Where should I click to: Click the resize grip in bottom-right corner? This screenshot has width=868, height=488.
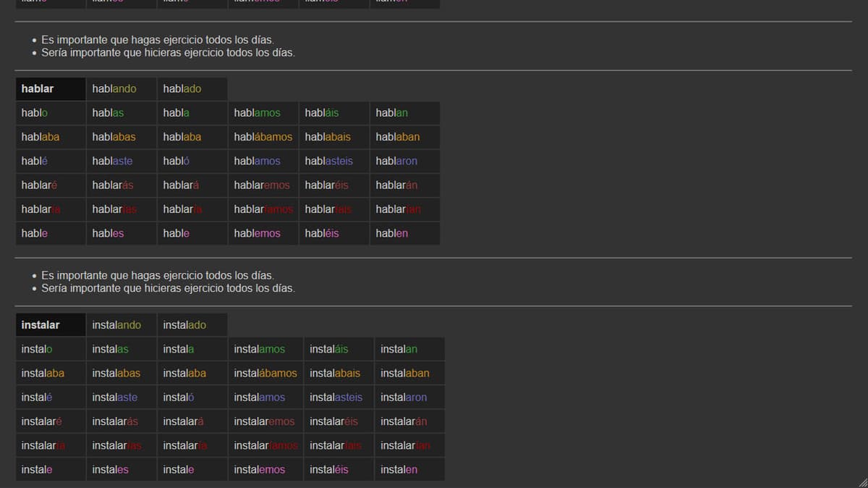pos(861,482)
